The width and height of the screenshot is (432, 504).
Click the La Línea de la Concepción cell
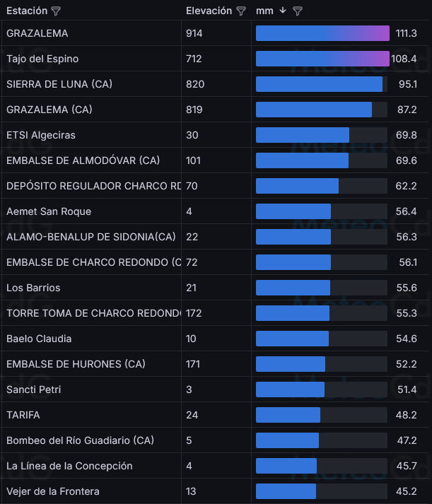[69, 466]
